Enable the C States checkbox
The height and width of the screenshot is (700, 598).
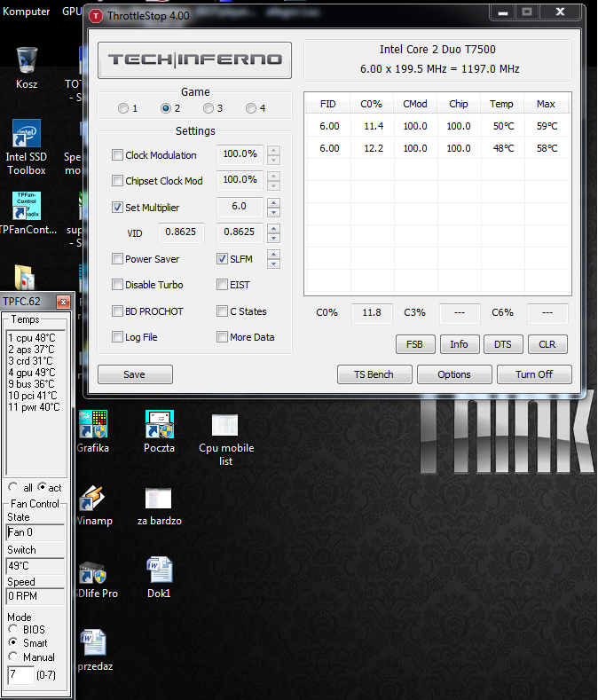[x=222, y=311]
